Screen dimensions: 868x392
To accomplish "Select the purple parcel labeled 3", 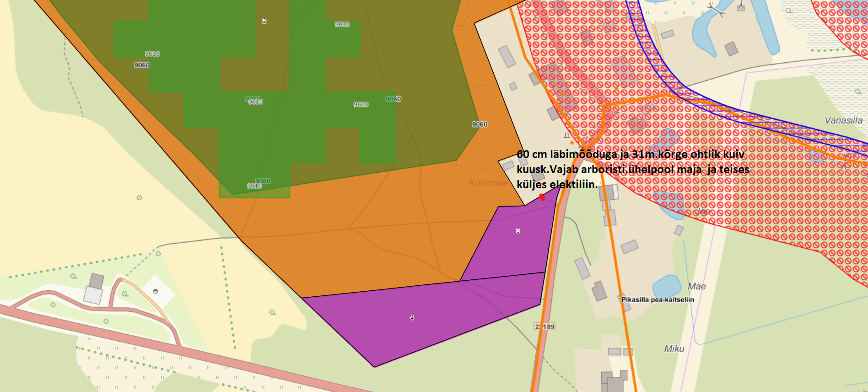I will [x=512, y=243].
